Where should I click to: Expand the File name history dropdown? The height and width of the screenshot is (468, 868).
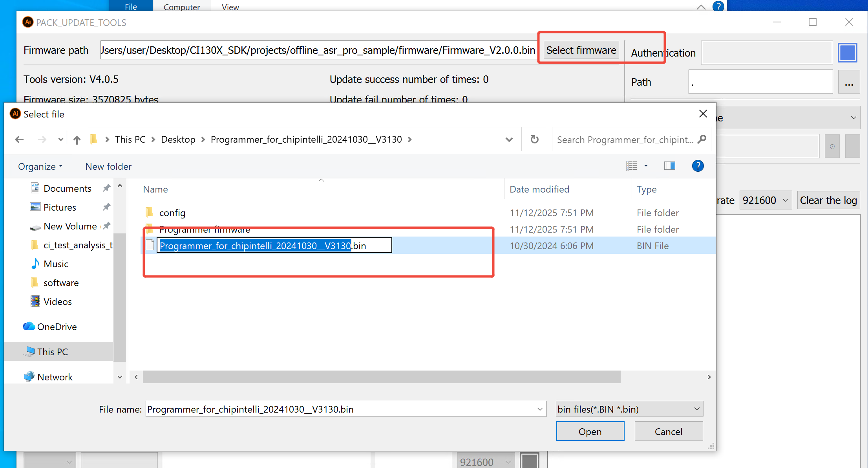point(540,409)
